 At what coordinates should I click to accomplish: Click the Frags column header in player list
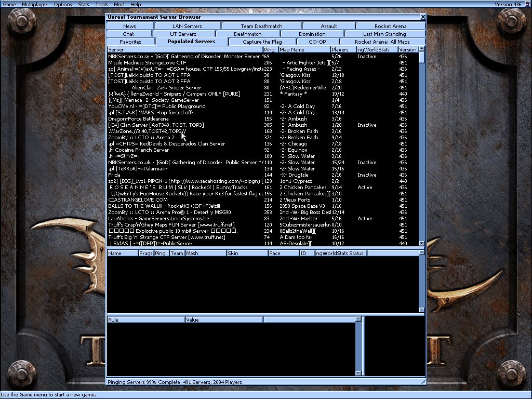click(x=146, y=253)
